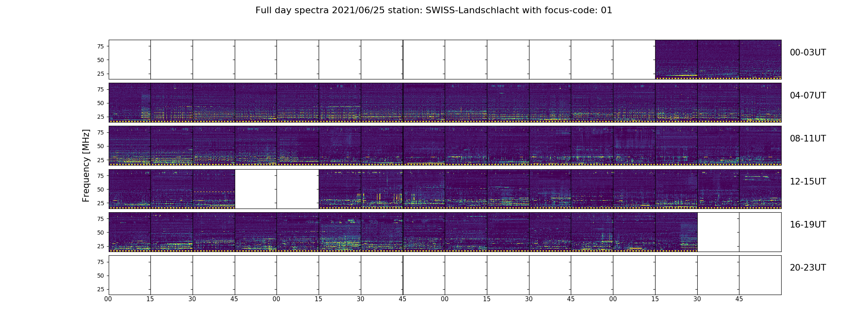Click the first empty panel of the 20-23UT row
Screen dimensions: 868x331
[130, 275]
